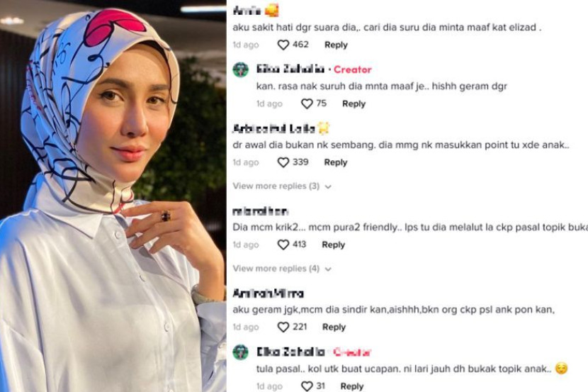Screen dimensions: 588x392
Task: Open the woman in hijab photo
Action: tap(113, 196)
